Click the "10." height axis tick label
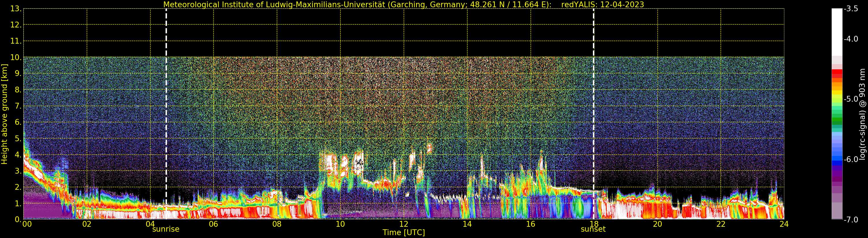The width and height of the screenshot is (868, 238). [16, 58]
